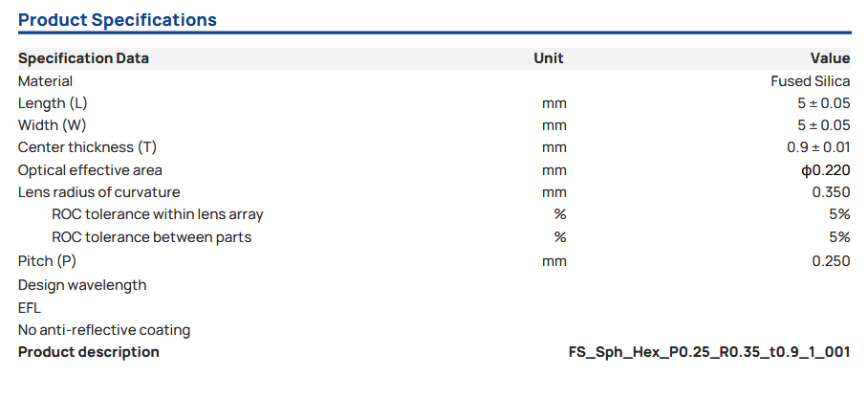Select ROC tolerance within lens array row
The height and width of the screenshot is (420, 868).
click(157, 214)
